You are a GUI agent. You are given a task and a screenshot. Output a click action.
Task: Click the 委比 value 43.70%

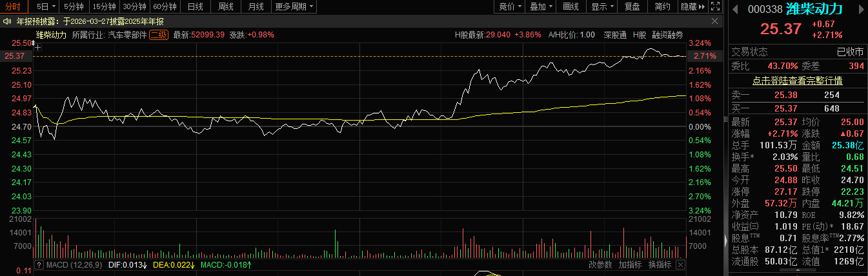click(x=782, y=66)
